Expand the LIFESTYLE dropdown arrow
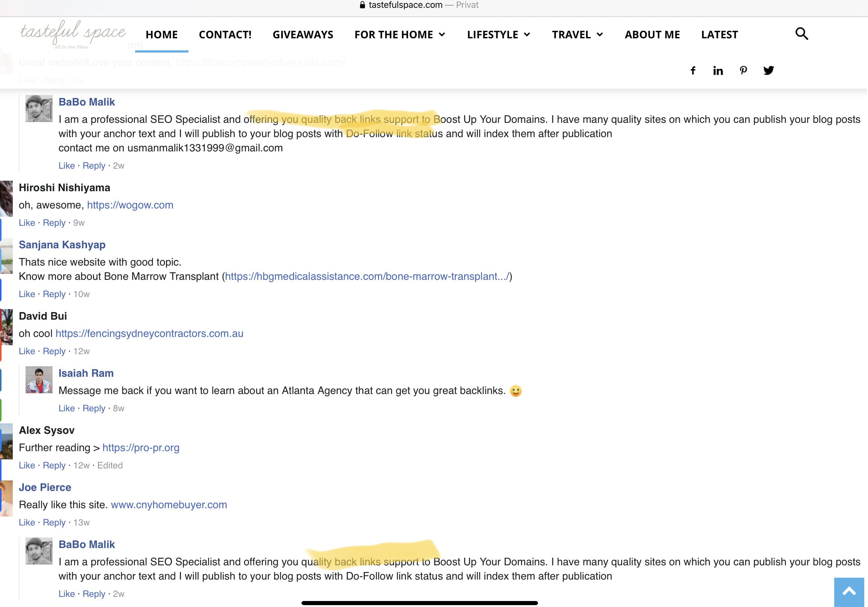 pos(527,35)
